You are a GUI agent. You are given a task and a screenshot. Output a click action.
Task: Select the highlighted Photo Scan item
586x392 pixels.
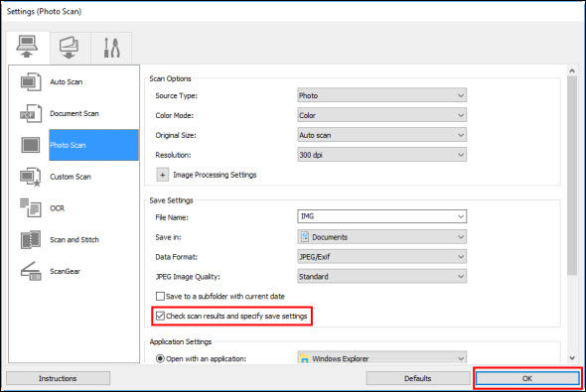(93, 145)
